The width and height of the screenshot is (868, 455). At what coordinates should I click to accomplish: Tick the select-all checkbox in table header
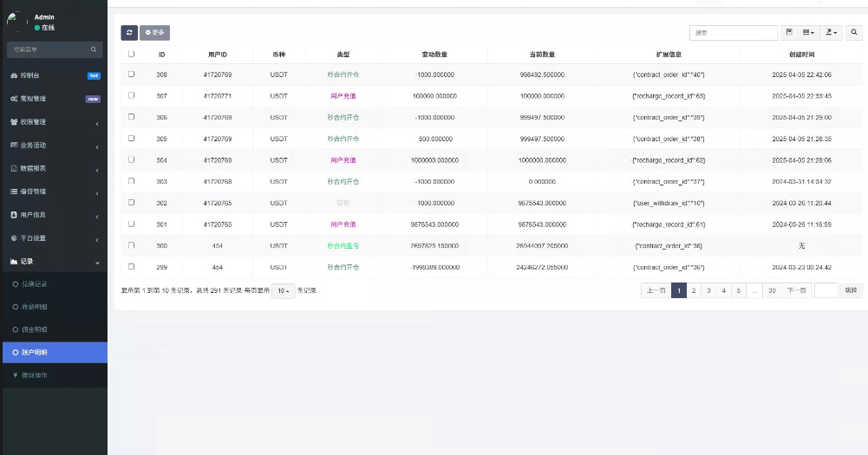coord(132,54)
